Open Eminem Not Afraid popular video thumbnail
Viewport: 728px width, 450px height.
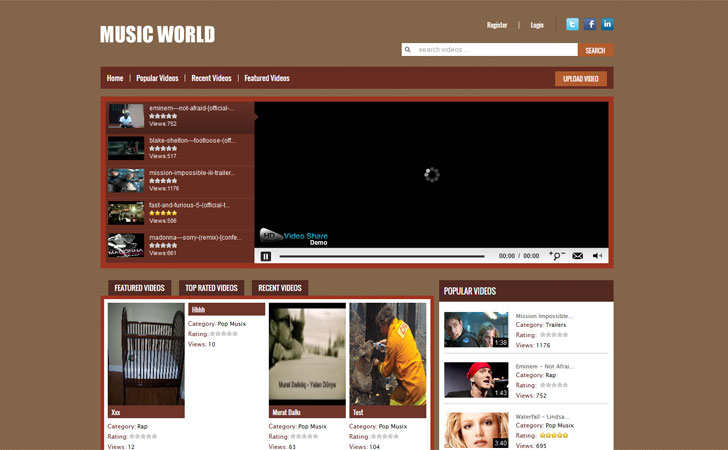point(476,380)
